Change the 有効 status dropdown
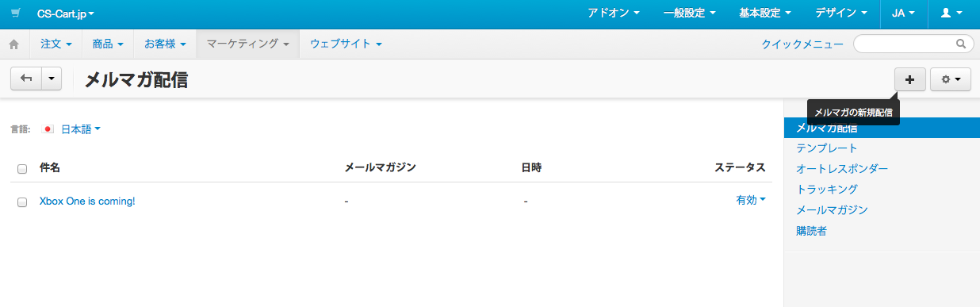 coord(750,201)
